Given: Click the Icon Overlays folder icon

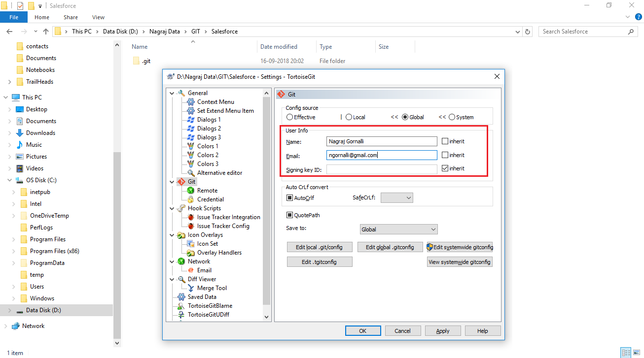Looking at the screenshot, I should (x=181, y=235).
